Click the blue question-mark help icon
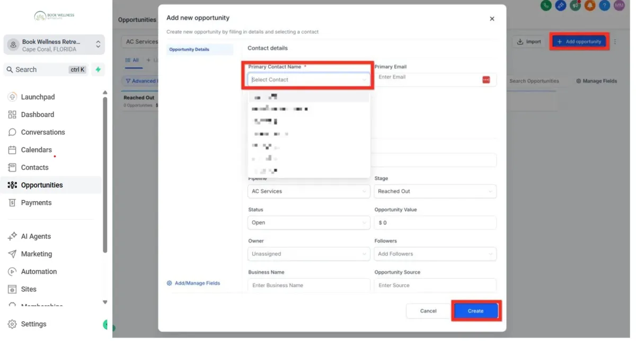This screenshot has height=364, width=636. 605,5
